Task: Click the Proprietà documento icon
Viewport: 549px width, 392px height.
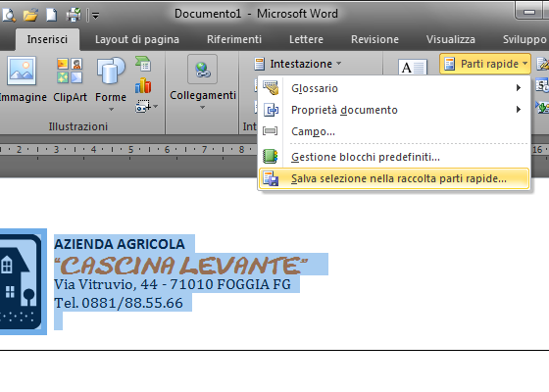Action: [x=271, y=110]
